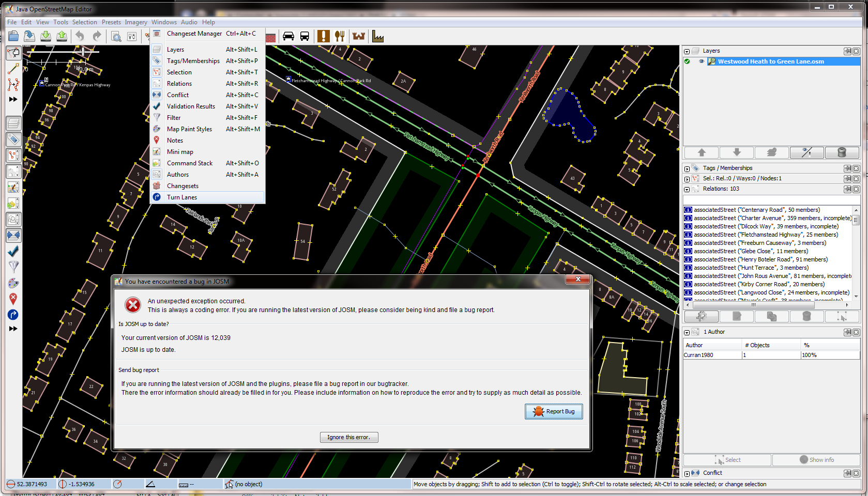Click the Undo arrow in toolbar
Image resolution: width=868 pixels, height=496 pixels.
pos(80,36)
